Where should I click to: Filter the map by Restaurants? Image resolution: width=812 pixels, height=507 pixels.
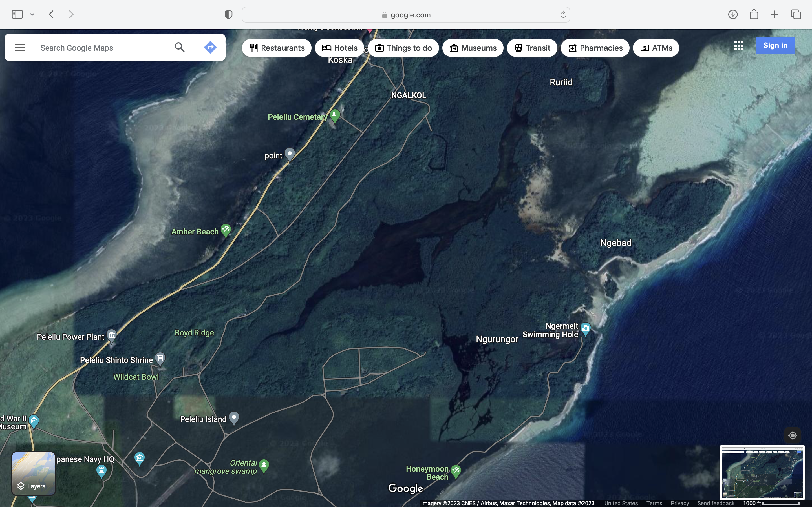coord(277,48)
